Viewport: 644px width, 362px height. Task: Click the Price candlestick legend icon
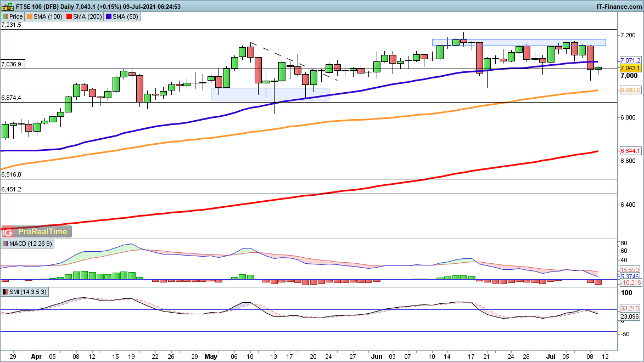tap(5, 16)
